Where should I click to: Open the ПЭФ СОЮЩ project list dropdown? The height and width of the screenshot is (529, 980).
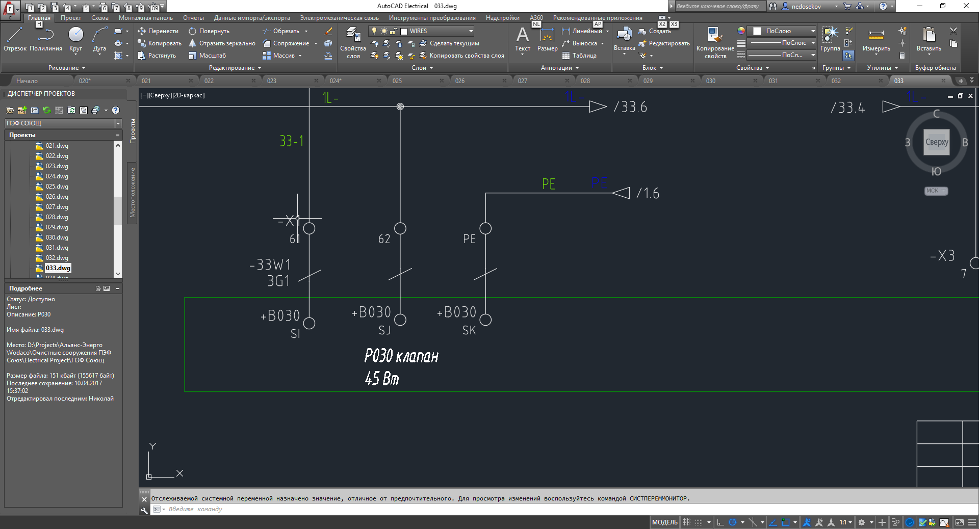pyautogui.click(x=118, y=123)
